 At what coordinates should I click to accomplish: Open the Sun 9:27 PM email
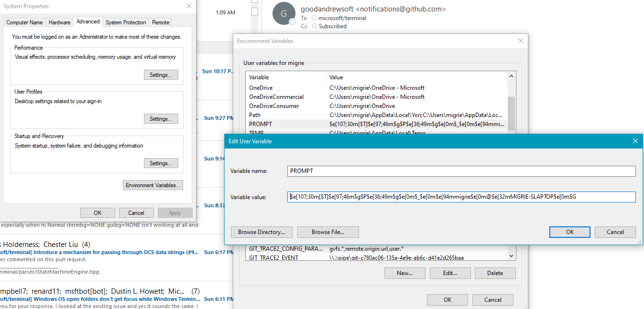(218, 118)
